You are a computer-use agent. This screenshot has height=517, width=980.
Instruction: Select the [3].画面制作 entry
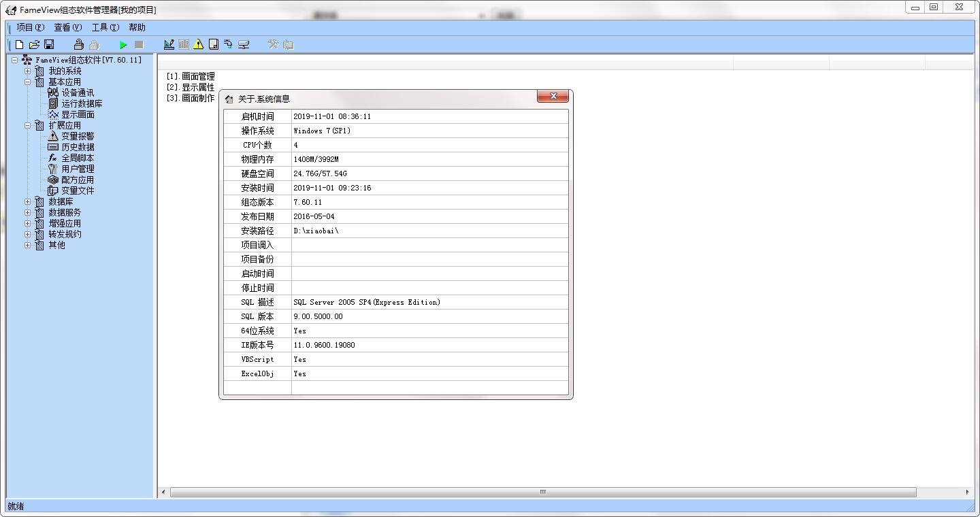click(x=191, y=98)
